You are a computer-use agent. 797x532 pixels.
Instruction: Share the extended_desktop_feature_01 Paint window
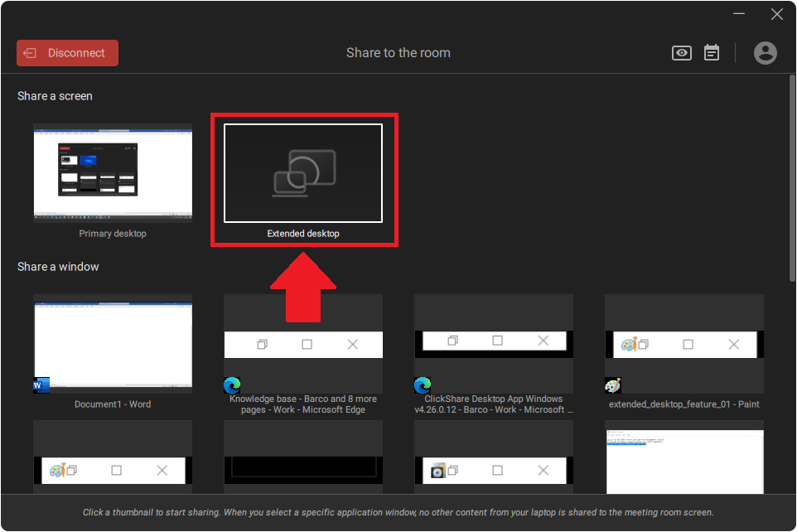(684, 343)
